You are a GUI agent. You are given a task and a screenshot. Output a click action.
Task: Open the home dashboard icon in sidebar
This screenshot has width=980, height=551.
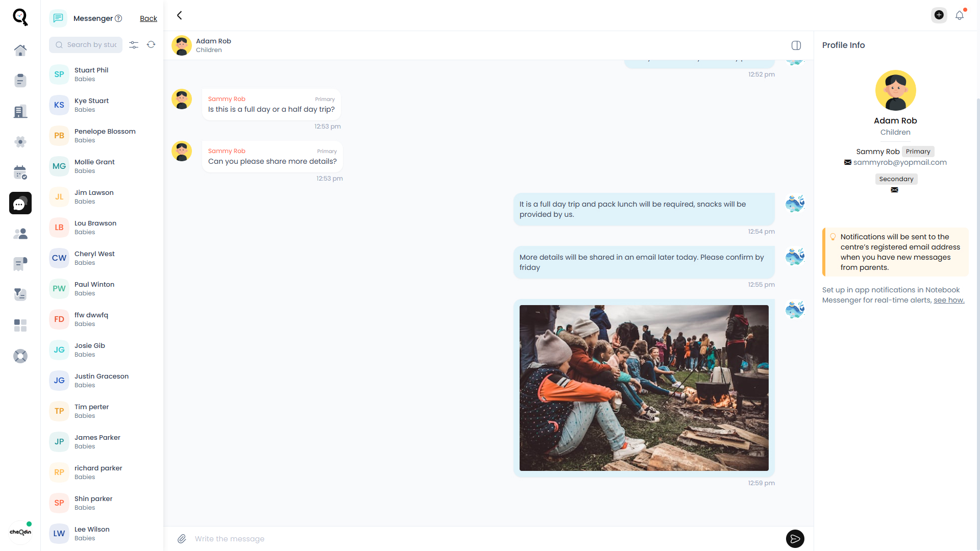tap(20, 50)
